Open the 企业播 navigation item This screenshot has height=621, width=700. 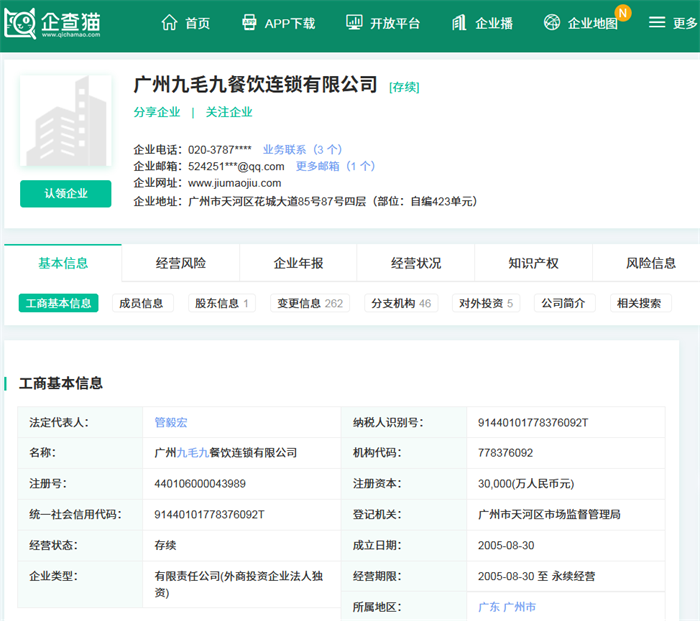[x=494, y=23]
